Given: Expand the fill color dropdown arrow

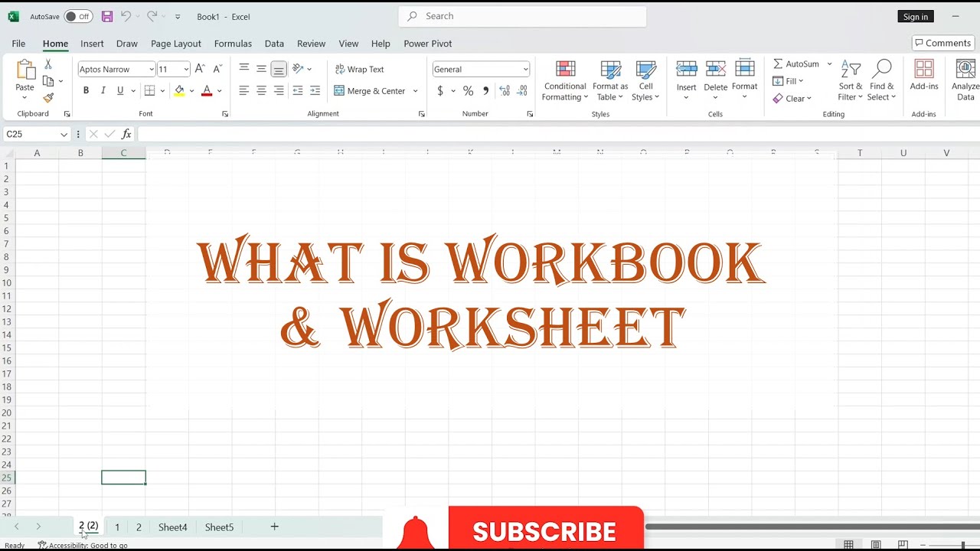Looking at the screenshot, I should coord(191,90).
